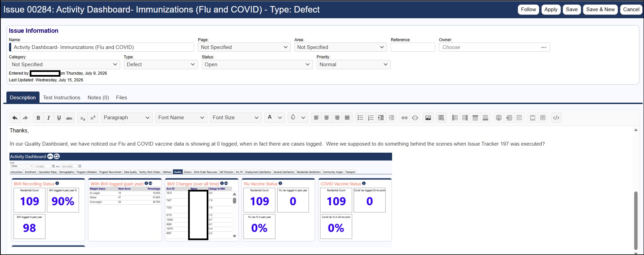Click the description editor scrollbar thumb
Image resolution: width=644 pixels, height=255 pixels.
pyautogui.click(x=636, y=220)
